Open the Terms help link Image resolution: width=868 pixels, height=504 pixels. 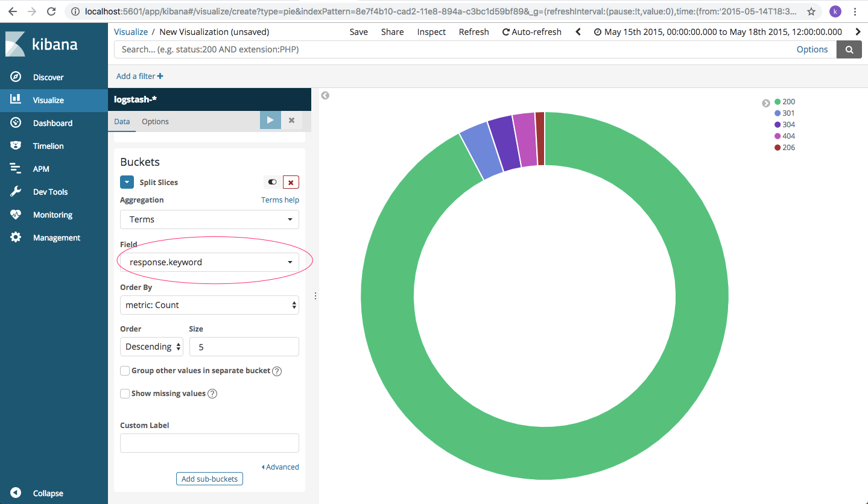point(280,200)
